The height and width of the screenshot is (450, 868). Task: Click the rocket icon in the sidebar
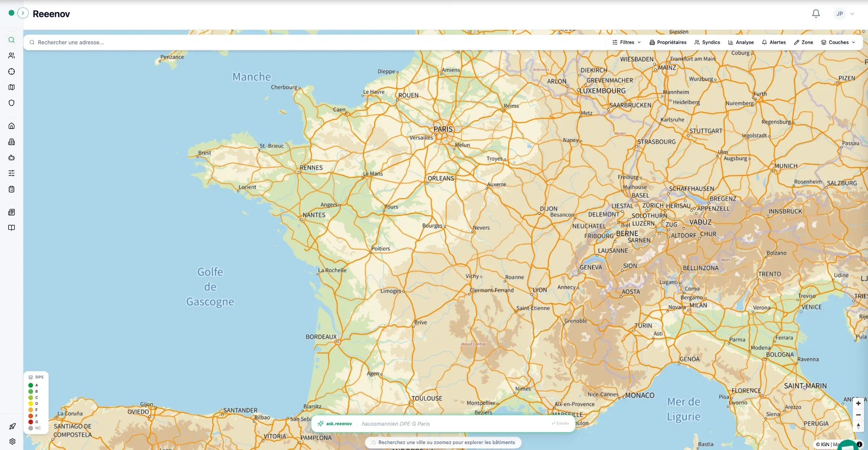point(12,427)
